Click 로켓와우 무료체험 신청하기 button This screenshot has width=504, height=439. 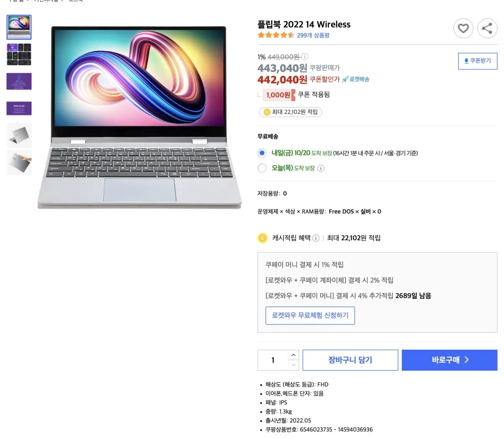pos(310,315)
